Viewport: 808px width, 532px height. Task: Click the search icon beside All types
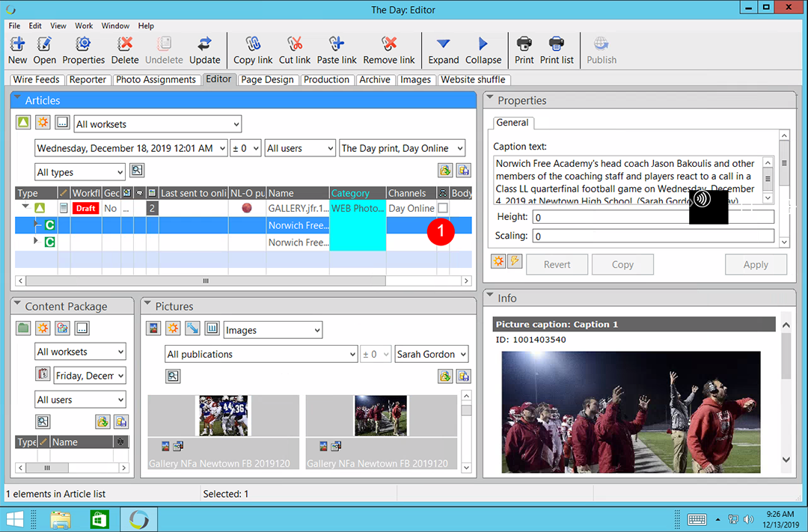(x=137, y=170)
